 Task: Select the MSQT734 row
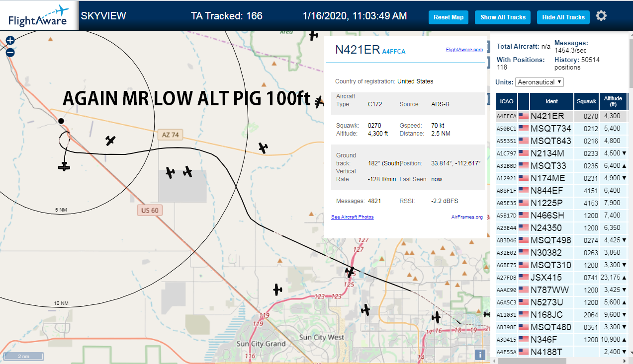pos(562,129)
